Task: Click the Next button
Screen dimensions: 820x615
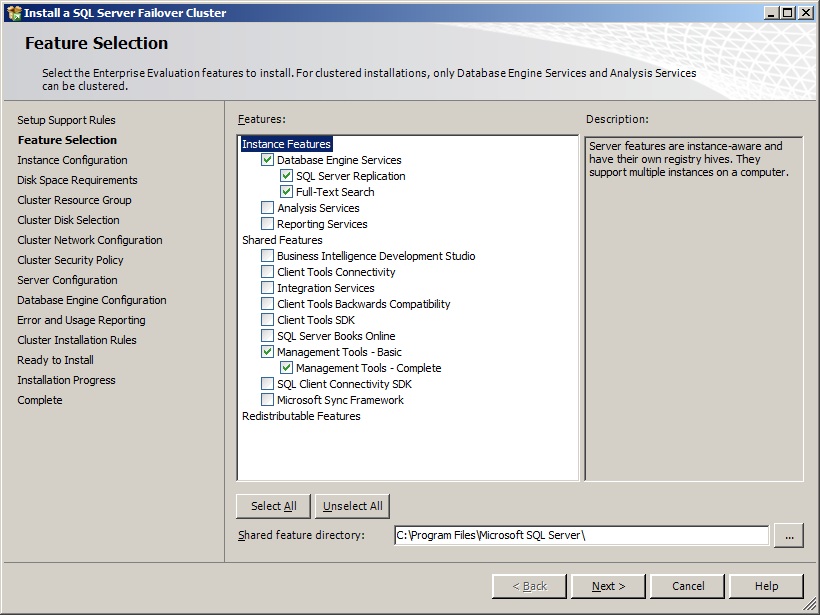Action: point(608,586)
